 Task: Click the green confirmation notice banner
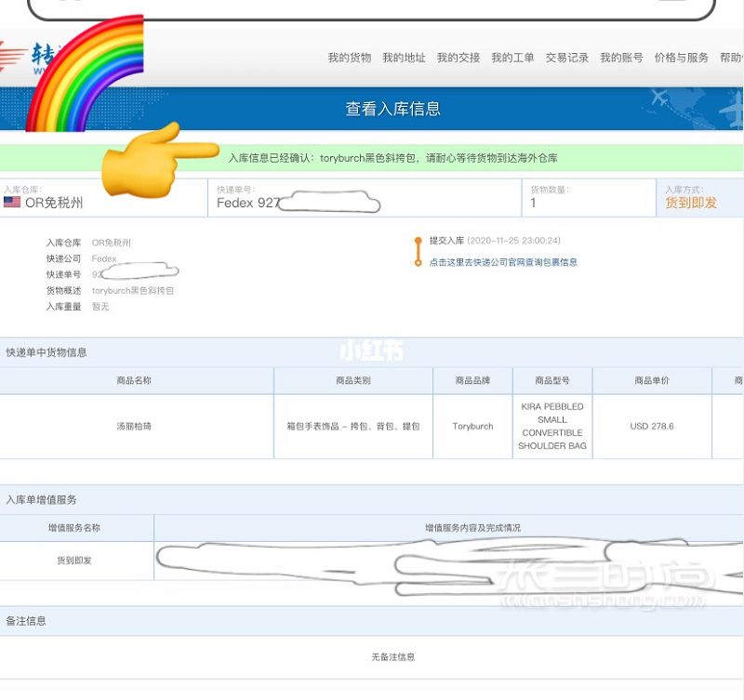pos(371,158)
